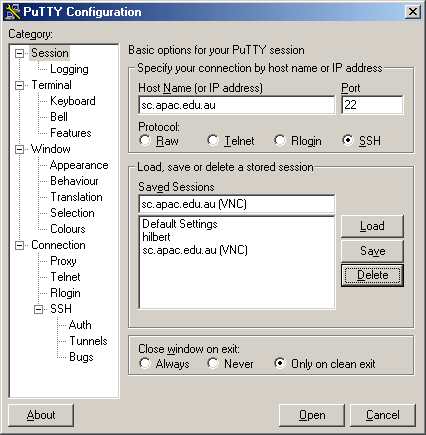Select Logging in the category tree

point(69,69)
